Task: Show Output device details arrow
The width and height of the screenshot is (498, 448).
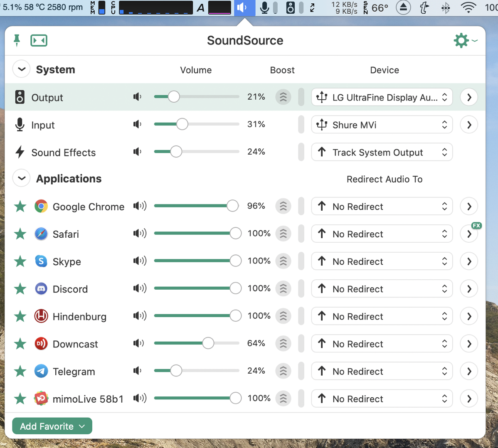Action: tap(469, 97)
